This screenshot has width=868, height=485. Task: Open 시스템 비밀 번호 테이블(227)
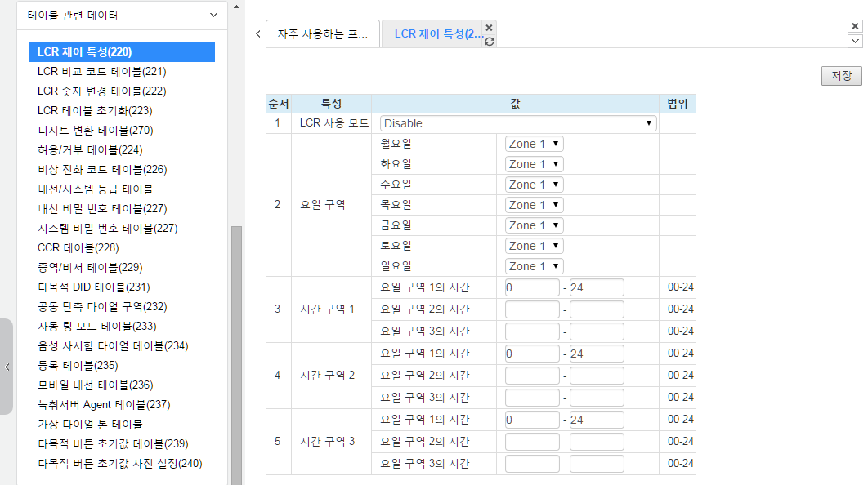(107, 229)
